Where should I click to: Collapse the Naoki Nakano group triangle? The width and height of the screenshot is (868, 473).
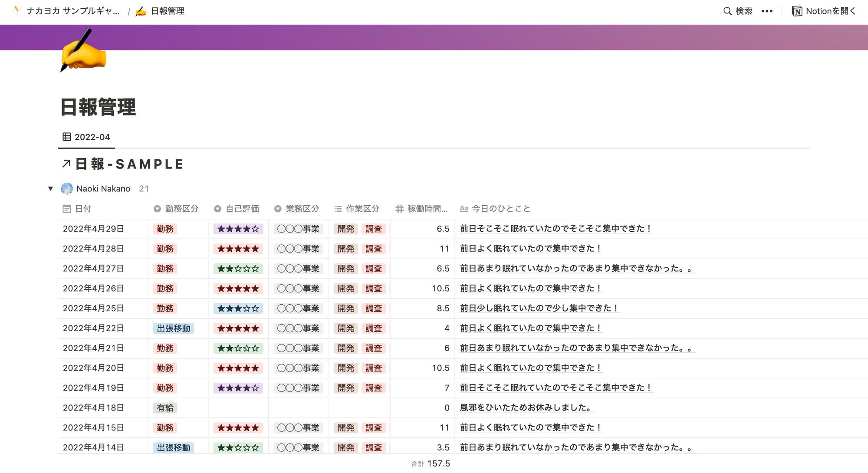pos(51,189)
